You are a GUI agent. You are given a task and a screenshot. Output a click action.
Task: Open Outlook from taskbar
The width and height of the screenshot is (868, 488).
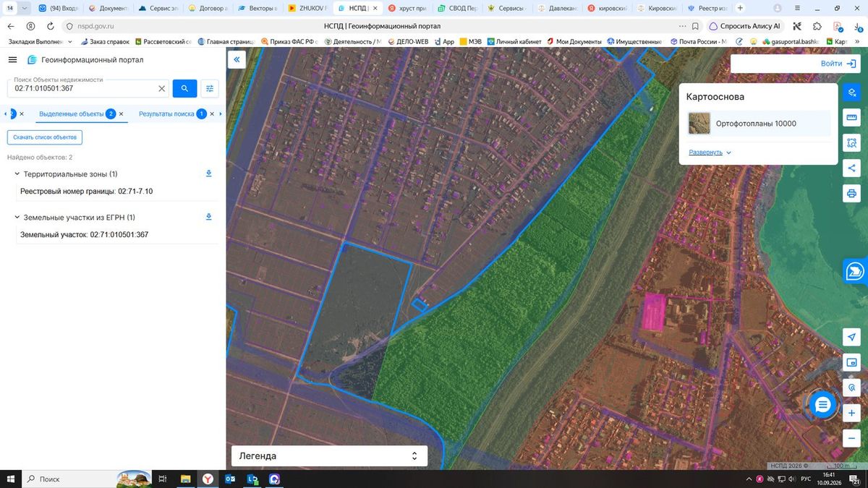click(x=230, y=479)
